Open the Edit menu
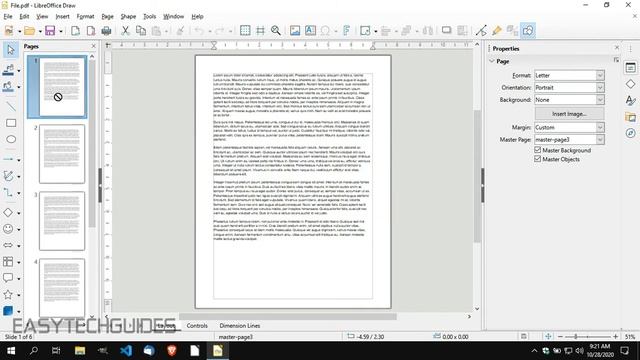 tap(24, 17)
